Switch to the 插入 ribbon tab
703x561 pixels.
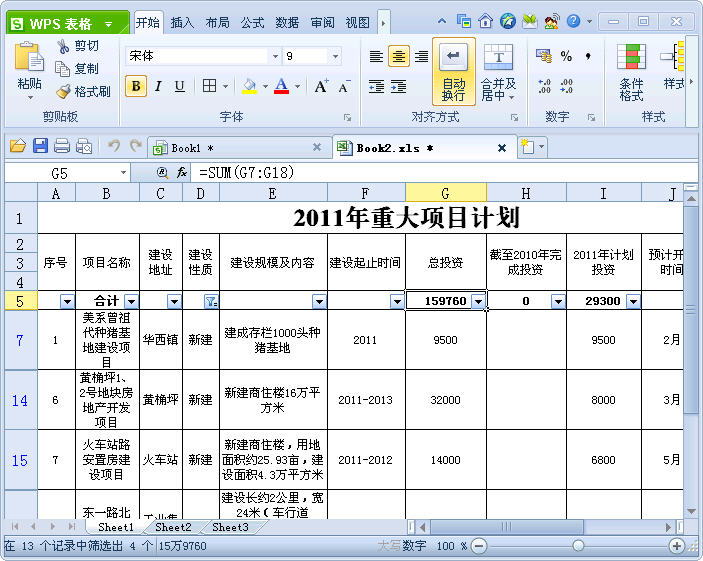[x=182, y=22]
